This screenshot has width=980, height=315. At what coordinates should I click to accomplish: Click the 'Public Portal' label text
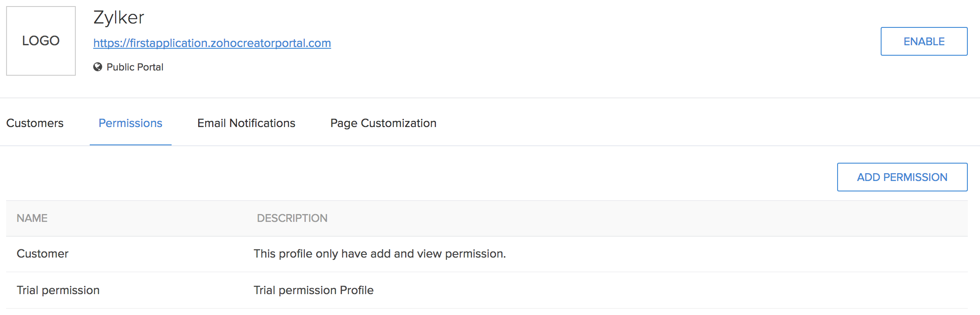(x=135, y=67)
